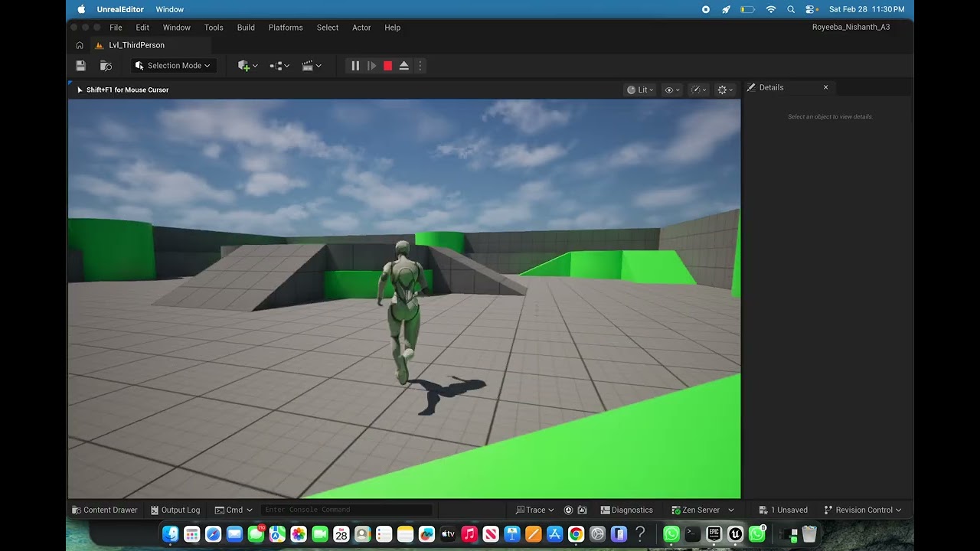
Task: Close the Details panel tab
Action: pyautogui.click(x=825, y=87)
